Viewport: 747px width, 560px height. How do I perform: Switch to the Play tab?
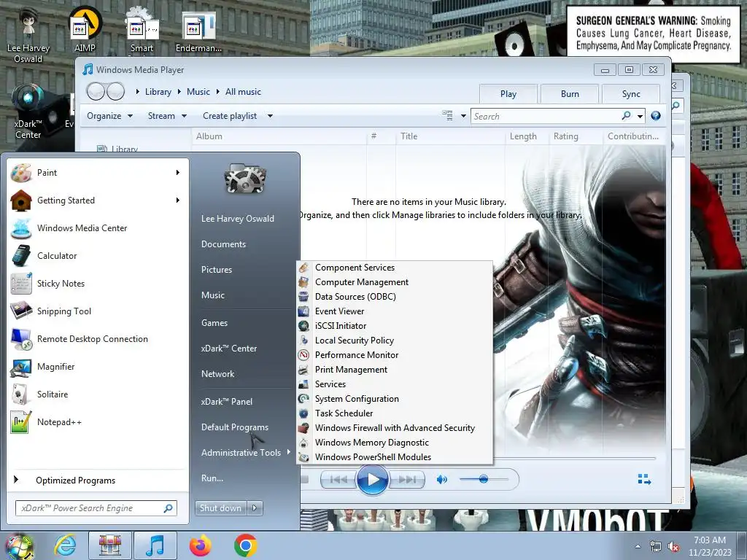coord(508,94)
